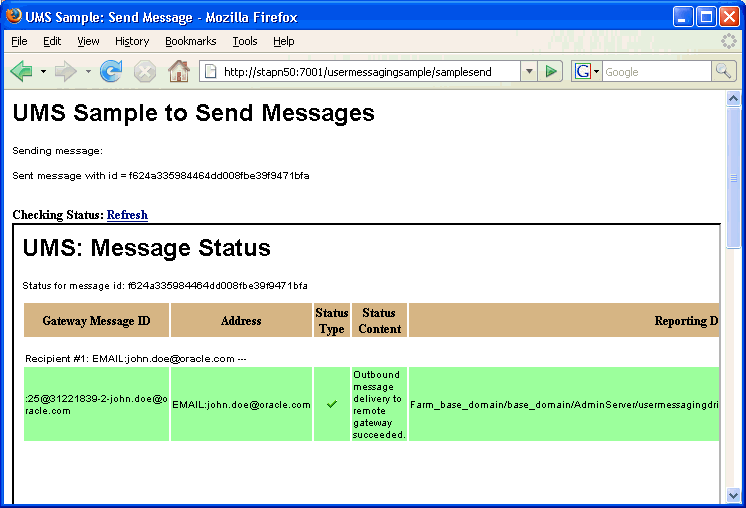
Task: Open the File menu
Action: click(x=19, y=41)
